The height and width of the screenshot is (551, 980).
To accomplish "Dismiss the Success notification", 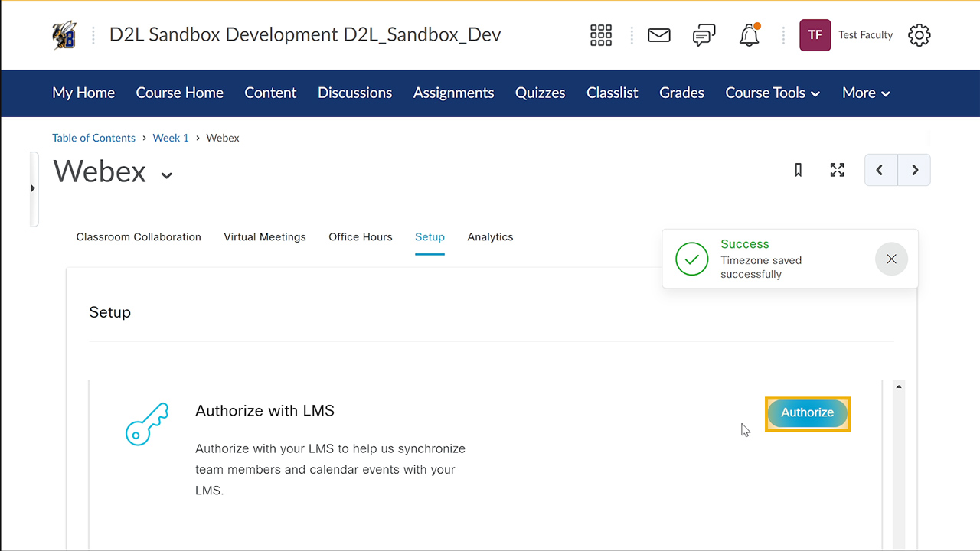I will coord(891,259).
